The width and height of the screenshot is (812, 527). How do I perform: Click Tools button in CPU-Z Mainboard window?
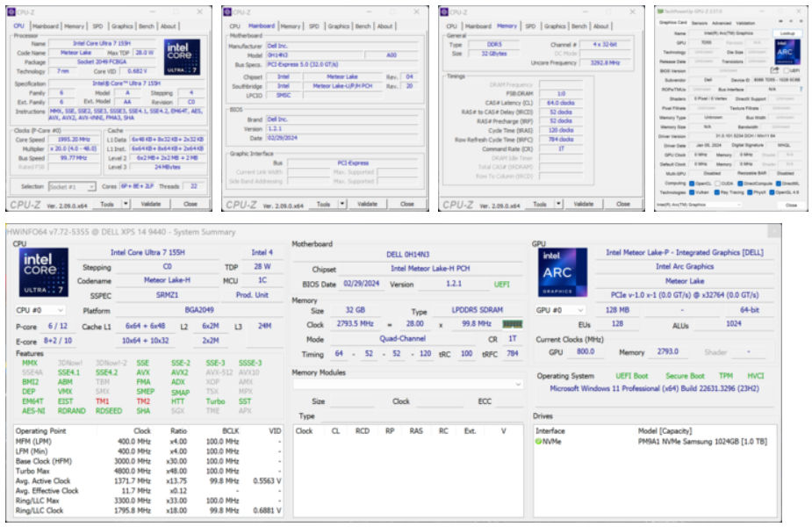click(x=324, y=204)
